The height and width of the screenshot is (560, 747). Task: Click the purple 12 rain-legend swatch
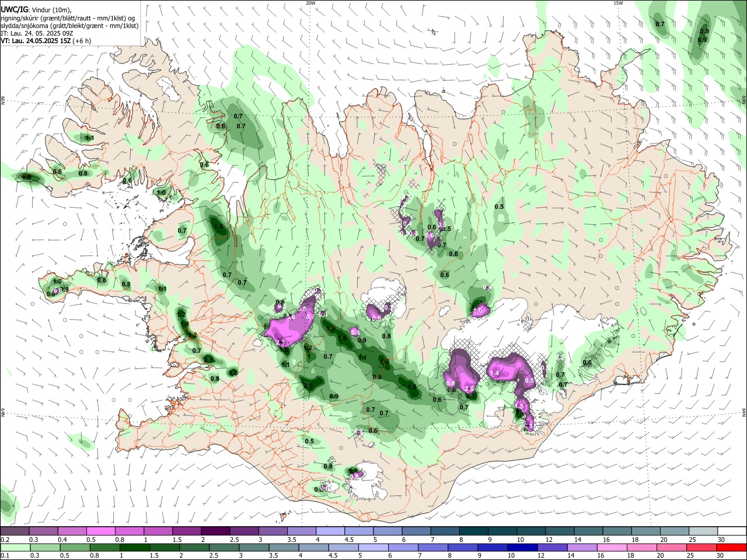(x=552, y=548)
